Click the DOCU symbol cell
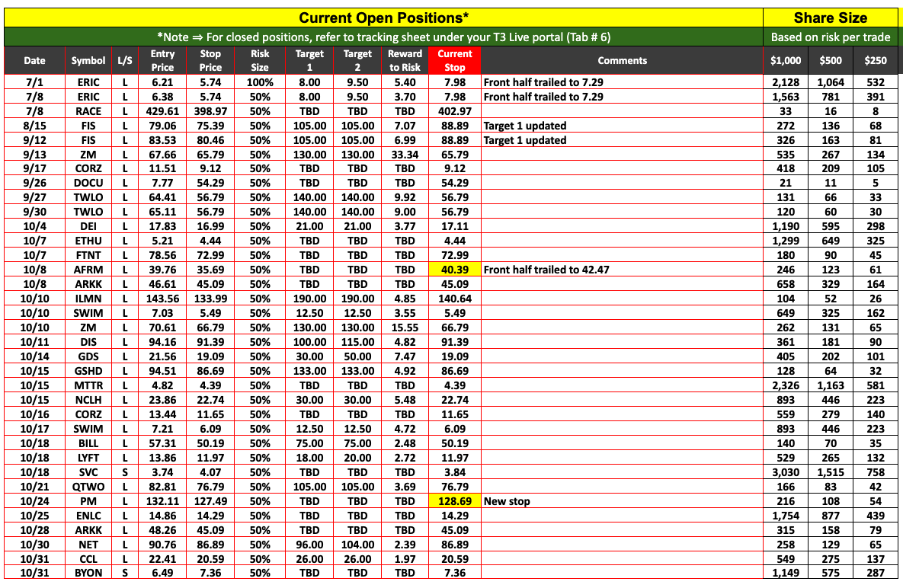Screen dimensions: 903x588 (88, 184)
